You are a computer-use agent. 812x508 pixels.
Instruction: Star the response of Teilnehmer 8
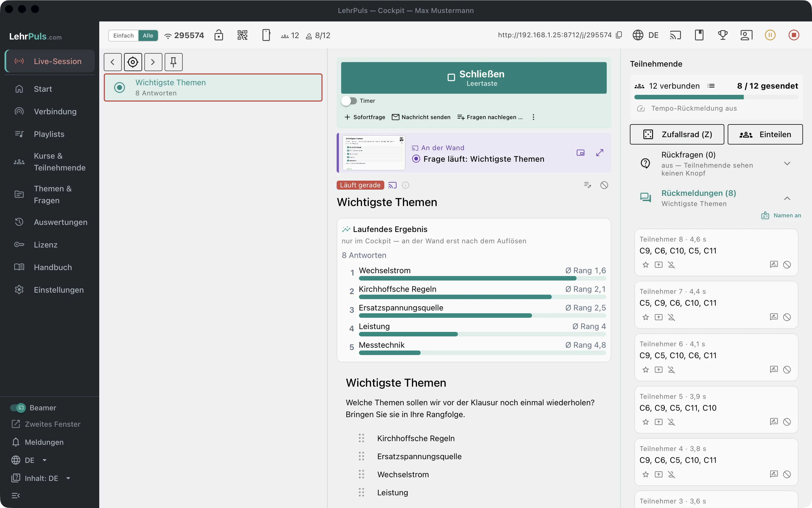pyautogui.click(x=646, y=265)
